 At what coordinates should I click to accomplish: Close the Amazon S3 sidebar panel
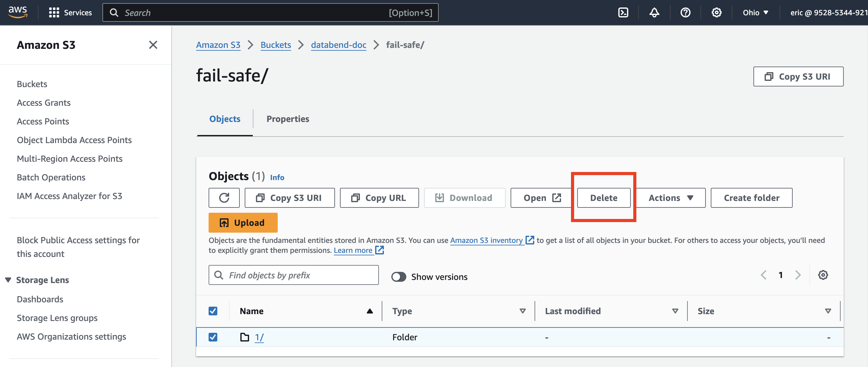pyautogui.click(x=153, y=45)
